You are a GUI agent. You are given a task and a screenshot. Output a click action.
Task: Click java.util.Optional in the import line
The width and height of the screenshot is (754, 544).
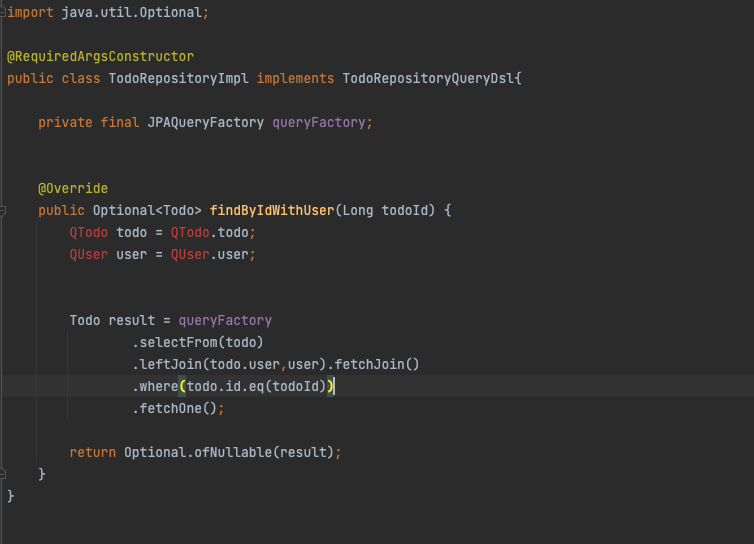coord(131,13)
